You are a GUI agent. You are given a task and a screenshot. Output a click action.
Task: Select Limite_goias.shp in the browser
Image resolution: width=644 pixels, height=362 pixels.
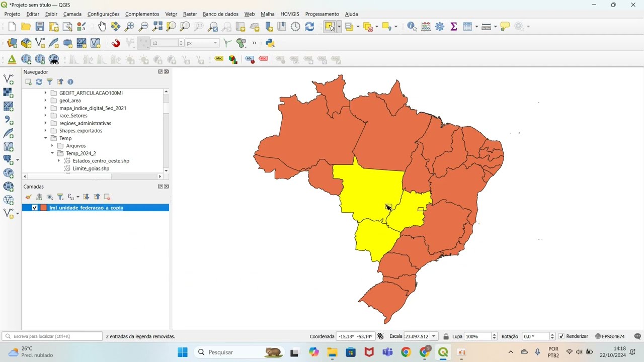point(91,168)
